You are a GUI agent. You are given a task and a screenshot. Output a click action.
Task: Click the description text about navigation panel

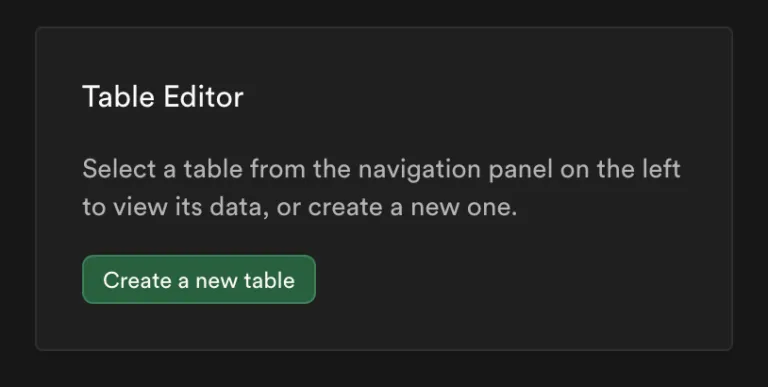(381, 188)
